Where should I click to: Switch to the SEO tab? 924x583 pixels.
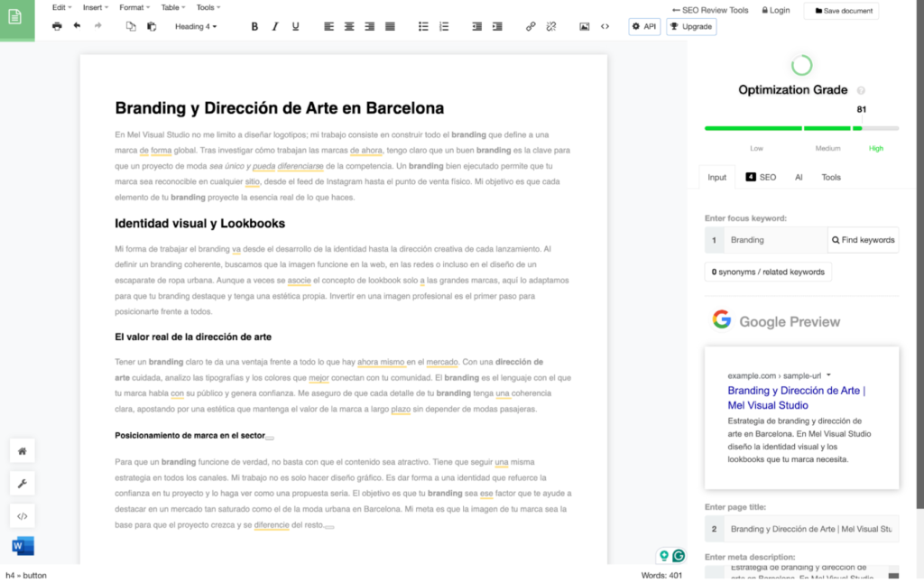761,177
